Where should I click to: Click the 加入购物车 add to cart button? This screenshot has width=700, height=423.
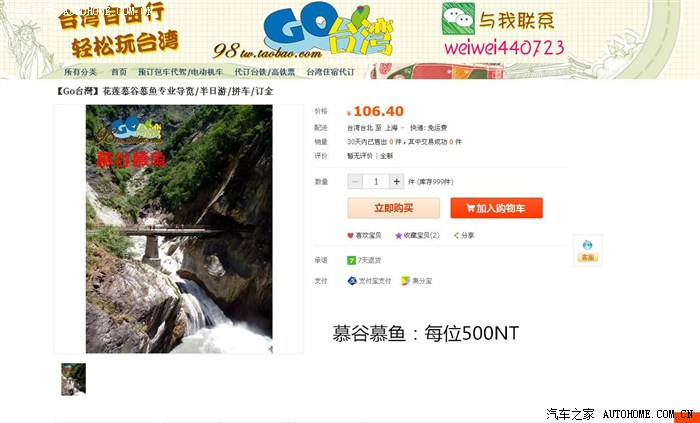496,208
